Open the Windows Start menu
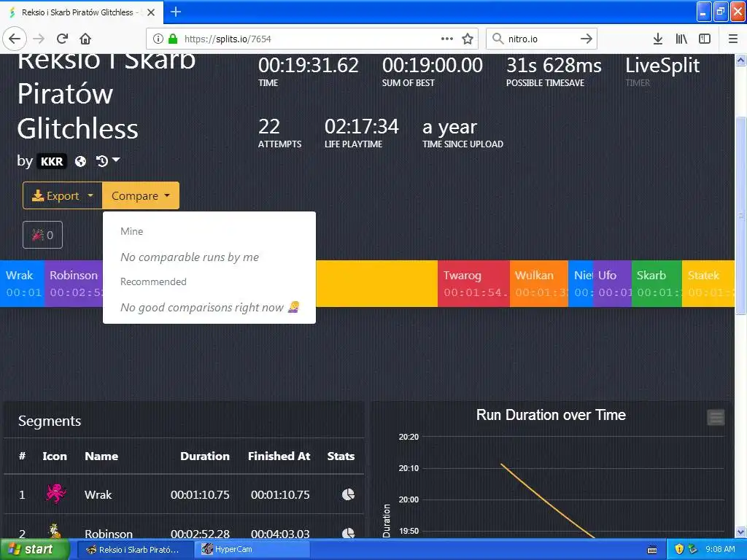The image size is (747, 560). pos(34,549)
